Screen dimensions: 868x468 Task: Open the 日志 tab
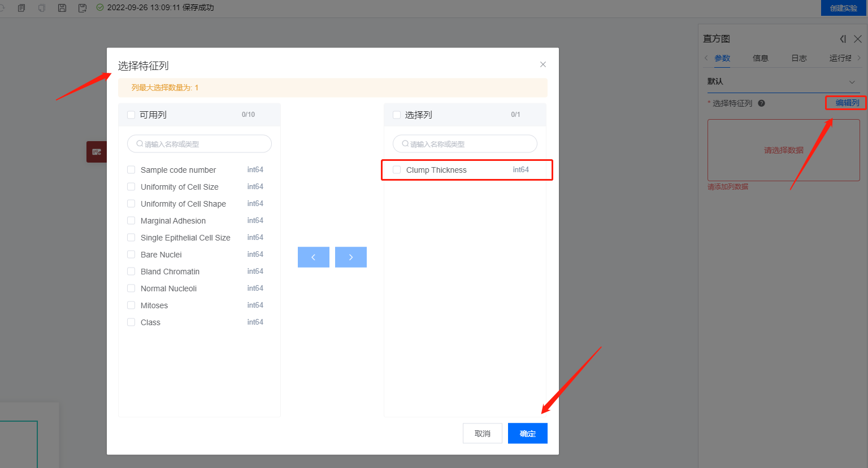click(x=798, y=58)
